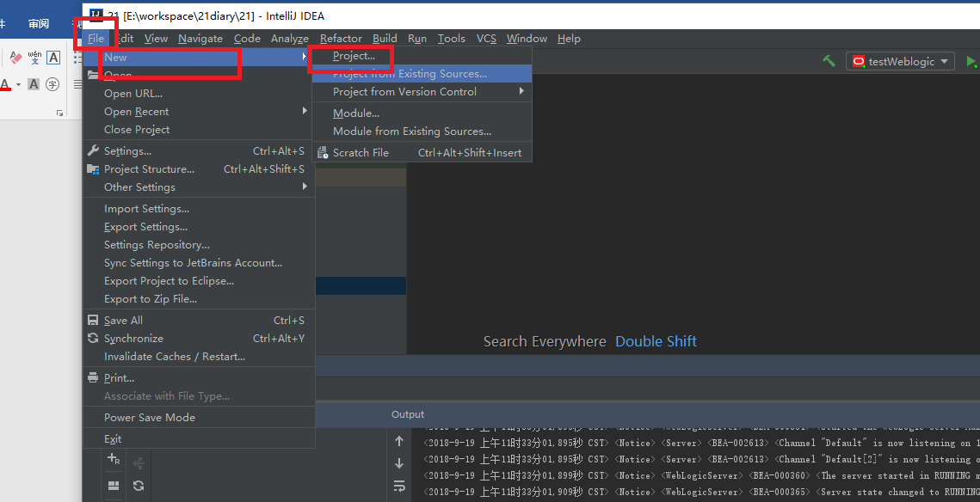This screenshot has width=980, height=502.
Task: Click the down arrow in Output panel
Action: pyautogui.click(x=399, y=463)
